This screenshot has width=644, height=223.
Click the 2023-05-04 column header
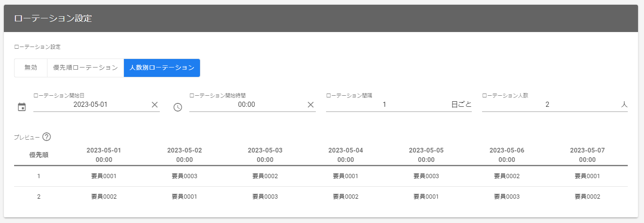[346, 155]
